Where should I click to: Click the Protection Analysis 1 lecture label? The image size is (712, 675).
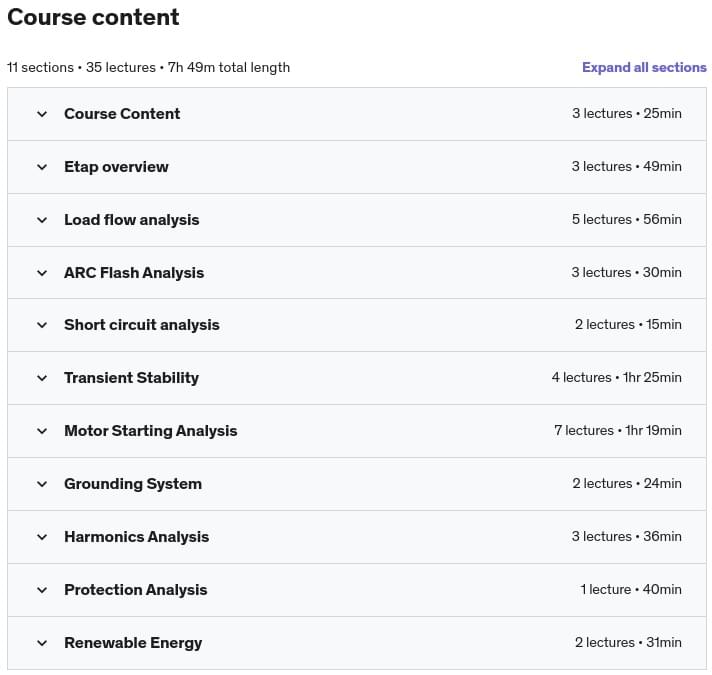[606, 589]
